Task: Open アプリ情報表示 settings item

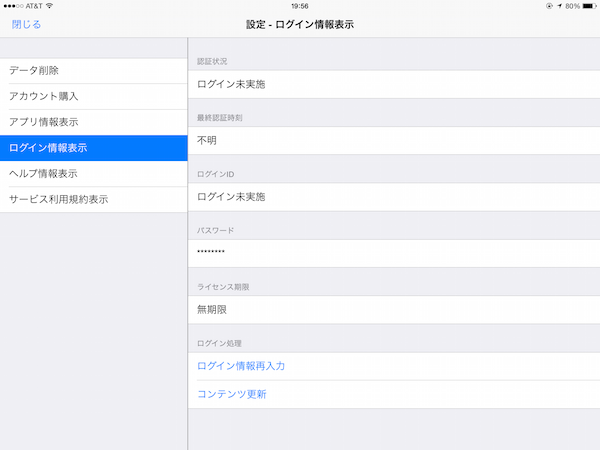Action: pyautogui.click(x=94, y=122)
